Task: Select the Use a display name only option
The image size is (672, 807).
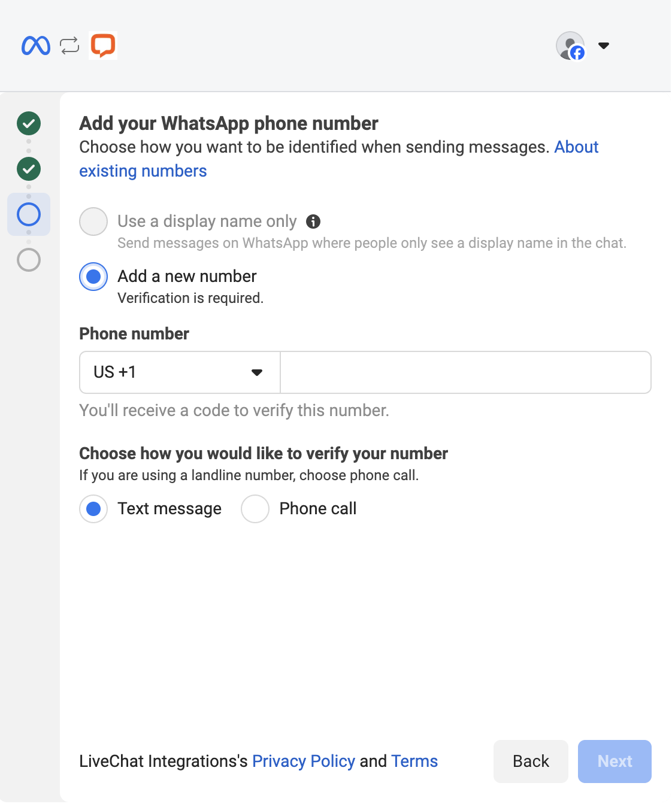Action: (x=93, y=222)
